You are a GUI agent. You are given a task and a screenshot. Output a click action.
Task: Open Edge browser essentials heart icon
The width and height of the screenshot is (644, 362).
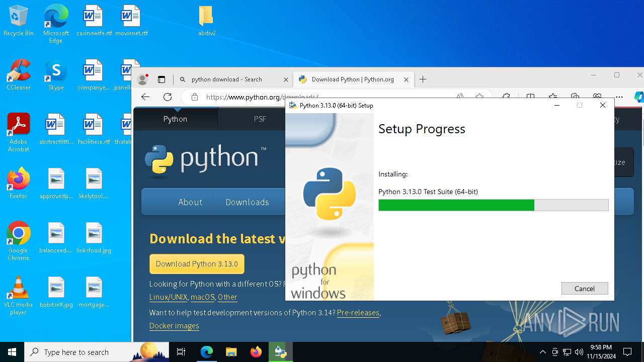coord(597,97)
